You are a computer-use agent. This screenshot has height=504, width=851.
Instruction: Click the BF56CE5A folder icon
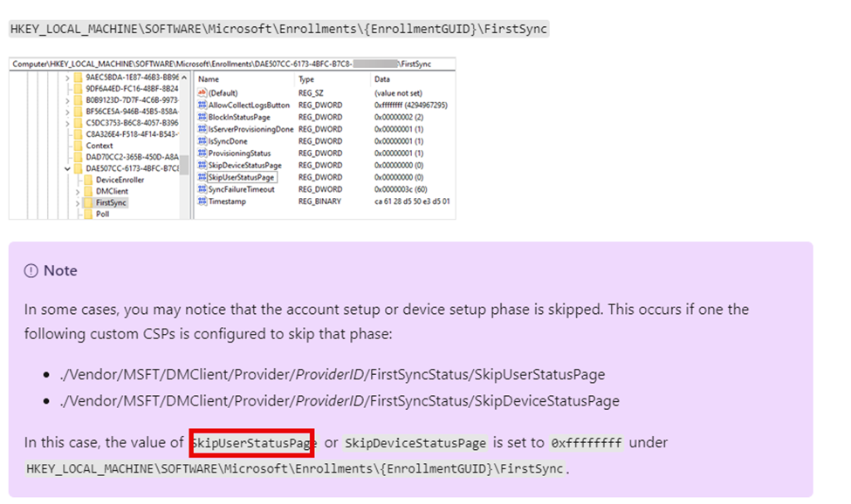[79, 111]
